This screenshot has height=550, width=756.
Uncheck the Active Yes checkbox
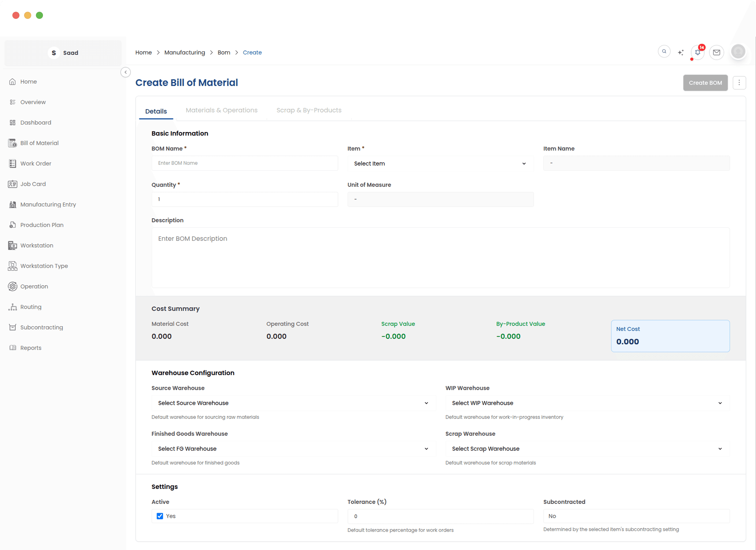tap(160, 516)
